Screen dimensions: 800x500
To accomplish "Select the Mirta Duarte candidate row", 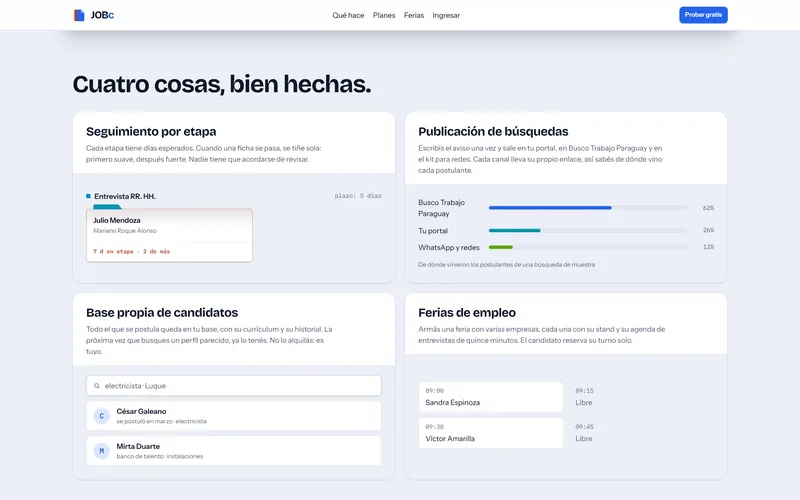I will pyautogui.click(x=234, y=451).
